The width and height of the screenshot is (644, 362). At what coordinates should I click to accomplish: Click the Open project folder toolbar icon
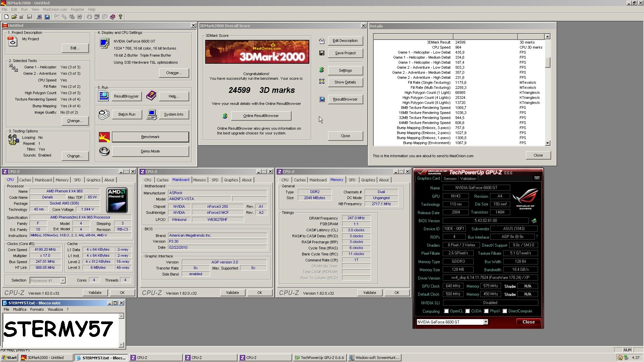14,17
